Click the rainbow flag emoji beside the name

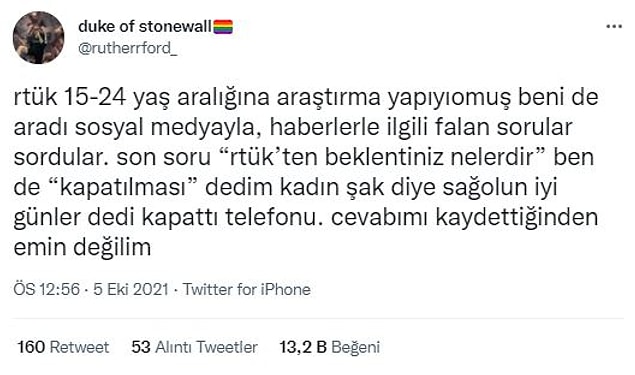point(223,27)
